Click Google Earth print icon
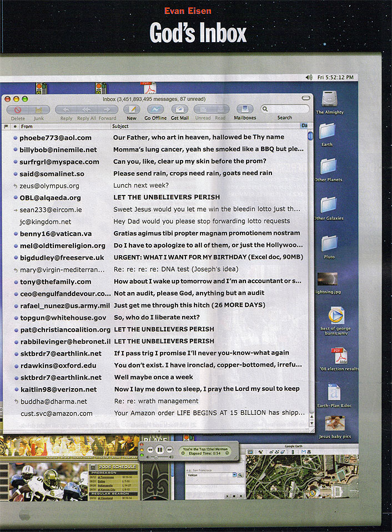This screenshot has width=392, height=532. tap(309, 452)
